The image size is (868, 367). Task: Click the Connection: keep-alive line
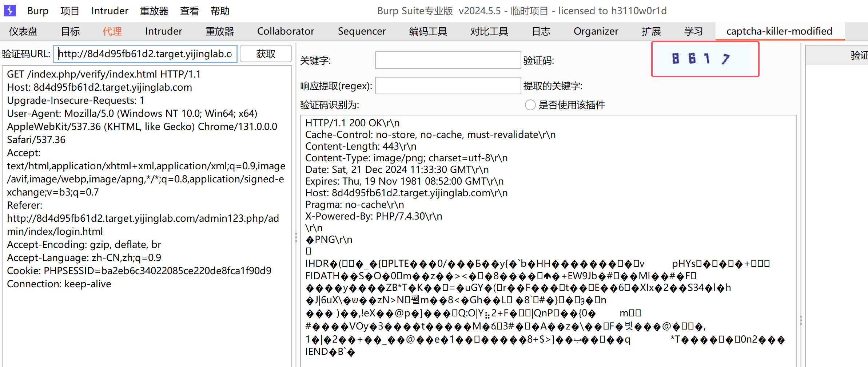pos(59,284)
